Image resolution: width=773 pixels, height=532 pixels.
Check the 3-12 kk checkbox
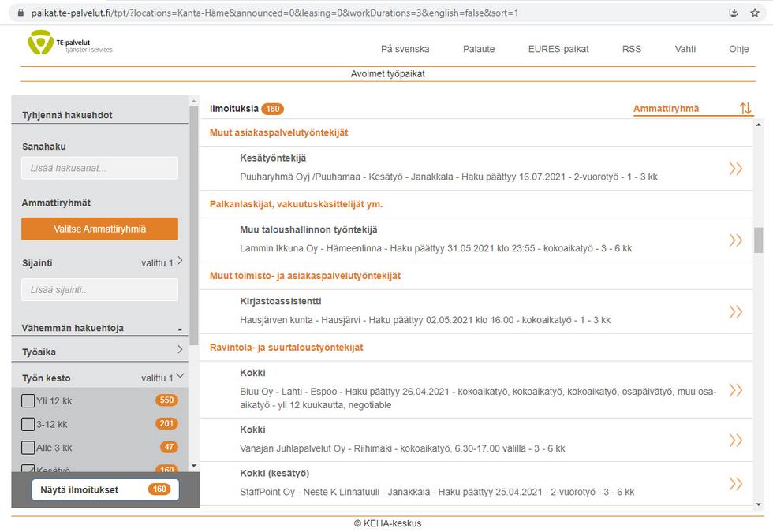[28, 424]
